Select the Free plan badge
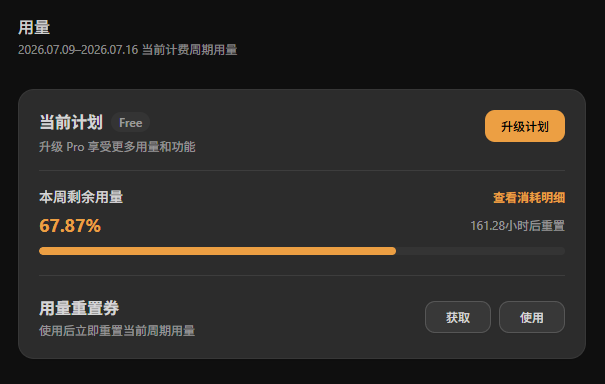The image size is (605, 384). [x=130, y=123]
